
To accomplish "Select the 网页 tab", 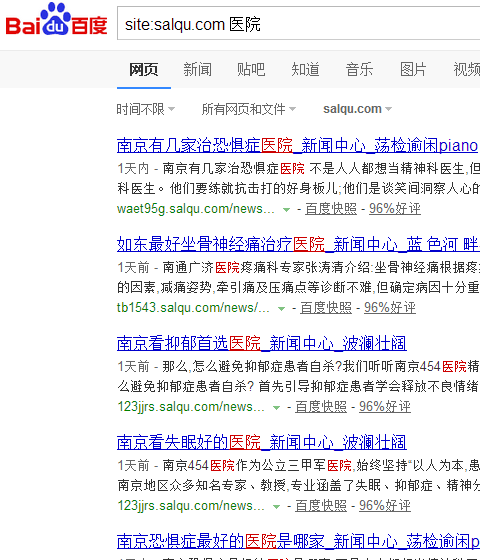I will click(x=144, y=69).
